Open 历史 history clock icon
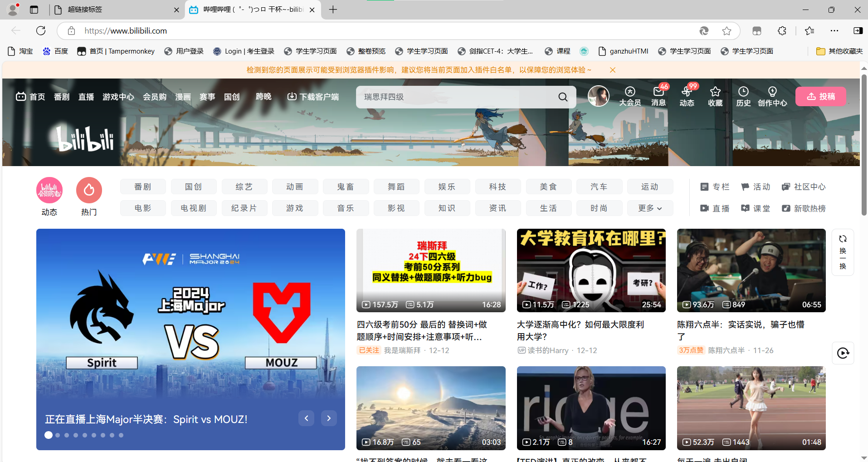This screenshot has width=868, height=462. [x=743, y=97]
